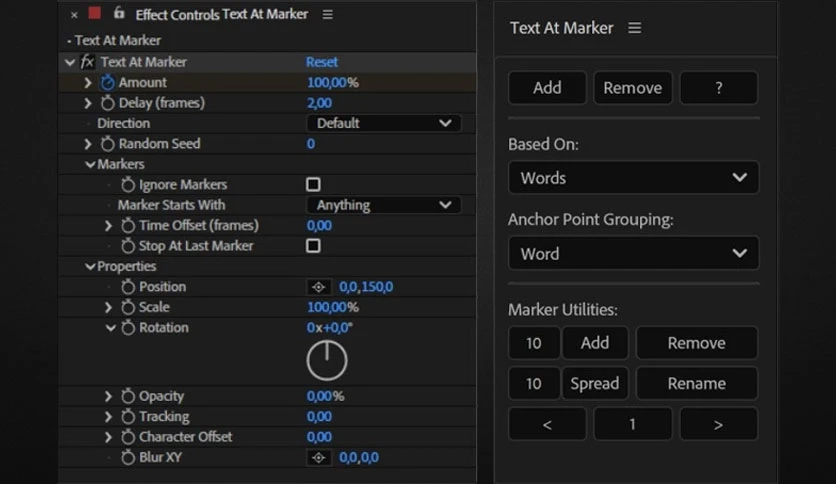Enable the Stop At Last Marker checkbox
This screenshot has width=836, height=484.
pyautogui.click(x=314, y=246)
